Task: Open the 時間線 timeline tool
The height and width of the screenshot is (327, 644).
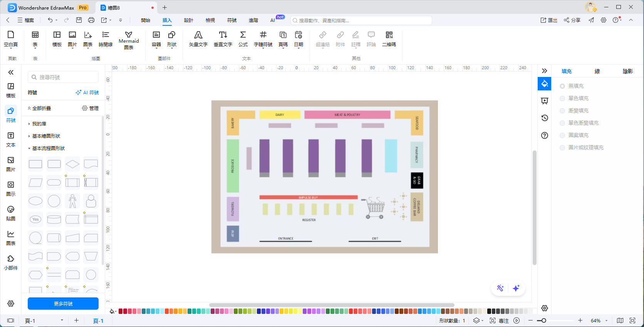Action: tap(105, 39)
